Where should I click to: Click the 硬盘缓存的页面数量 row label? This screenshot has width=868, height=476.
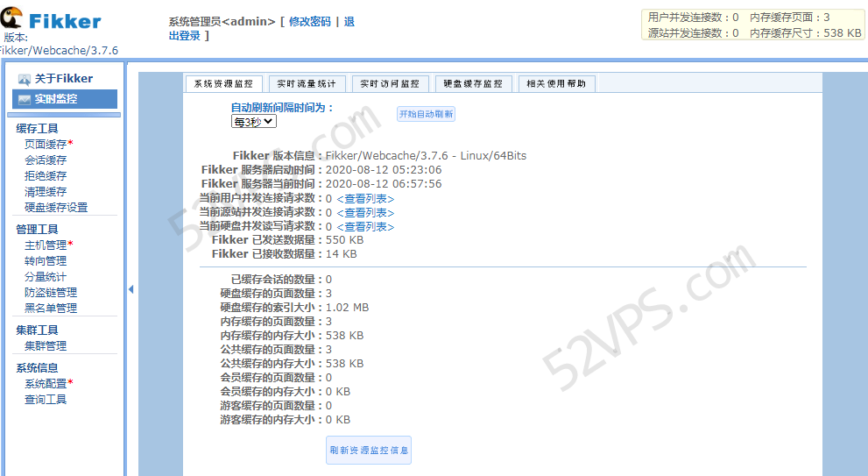270,293
